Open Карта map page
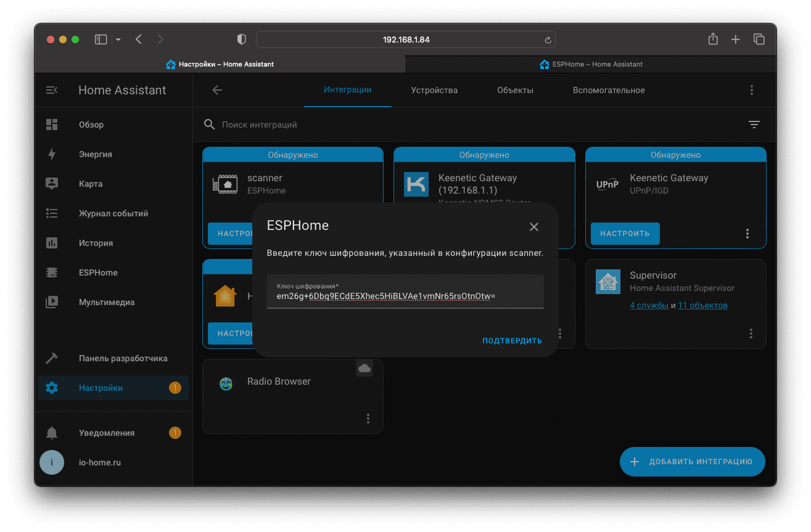Image resolution: width=811 pixels, height=532 pixels. coord(91,184)
